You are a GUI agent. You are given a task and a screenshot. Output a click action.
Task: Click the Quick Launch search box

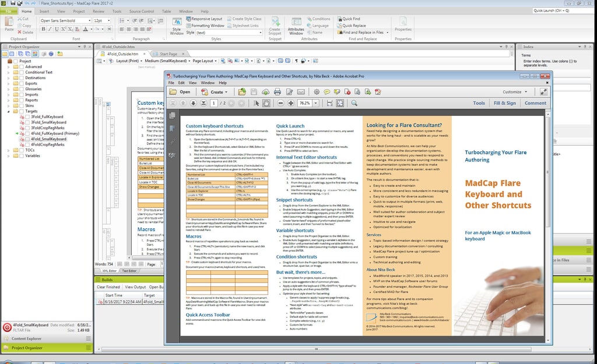564,10
